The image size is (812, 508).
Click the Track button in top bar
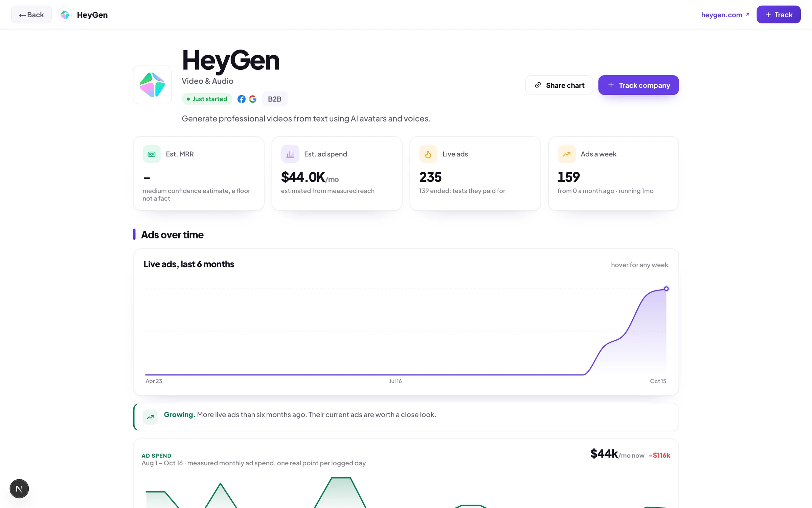[x=779, y=15]
